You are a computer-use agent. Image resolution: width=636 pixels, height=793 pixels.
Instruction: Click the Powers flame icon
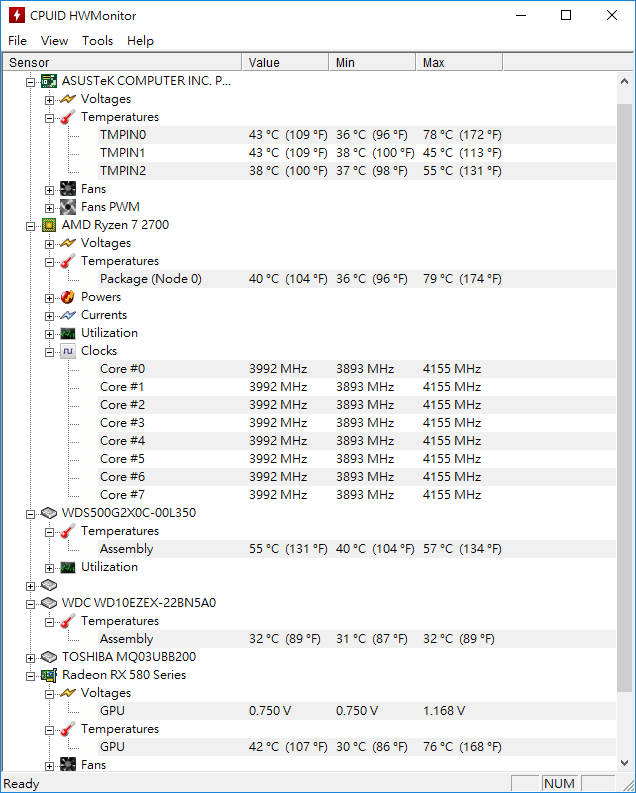point(68,297)
